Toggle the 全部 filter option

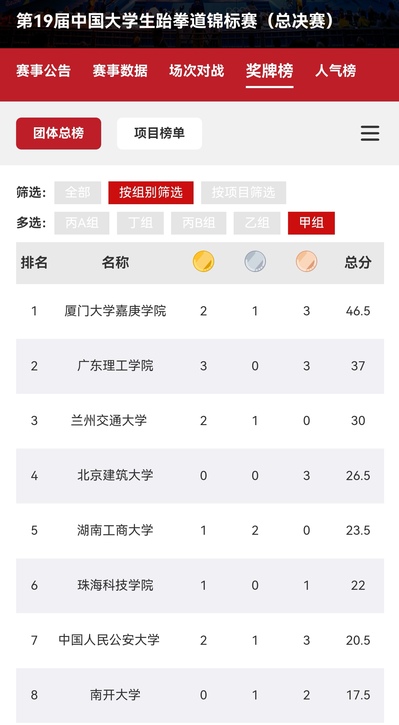78,192
